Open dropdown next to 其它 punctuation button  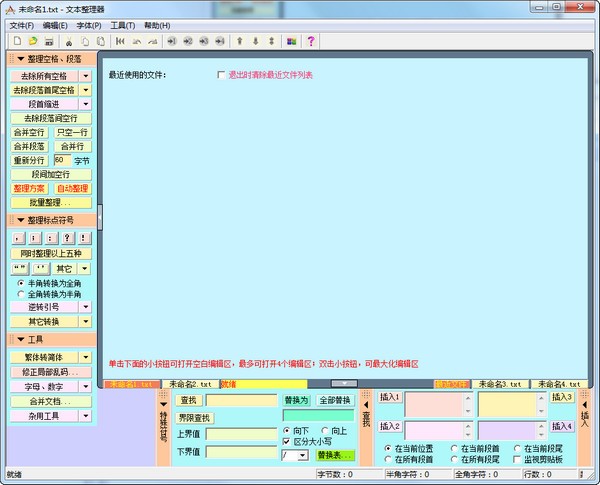coord(86,269)
